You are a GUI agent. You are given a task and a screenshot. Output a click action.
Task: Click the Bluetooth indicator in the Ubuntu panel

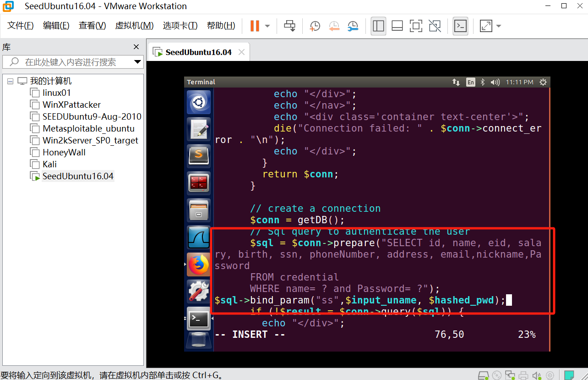pyautogui.click(x=483, y=82)
